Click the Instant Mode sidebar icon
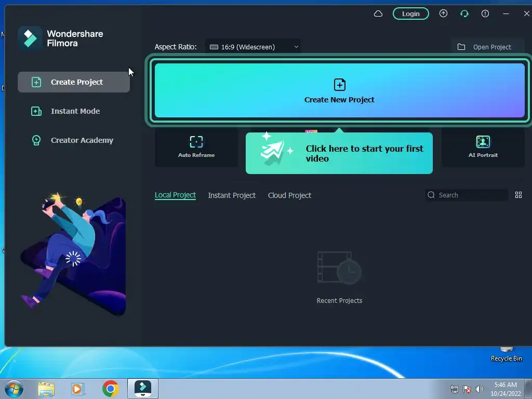Image resolution: width=532 pixels, height=399 pixels. (36, 111)
